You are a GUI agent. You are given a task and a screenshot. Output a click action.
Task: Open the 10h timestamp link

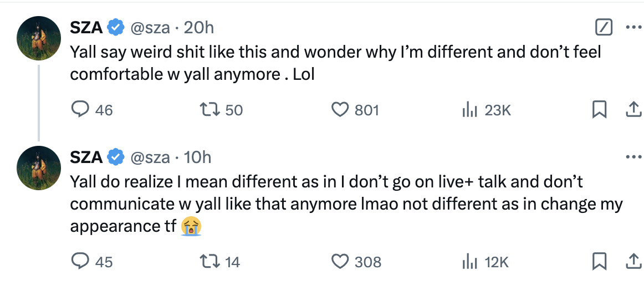(197, 157)
